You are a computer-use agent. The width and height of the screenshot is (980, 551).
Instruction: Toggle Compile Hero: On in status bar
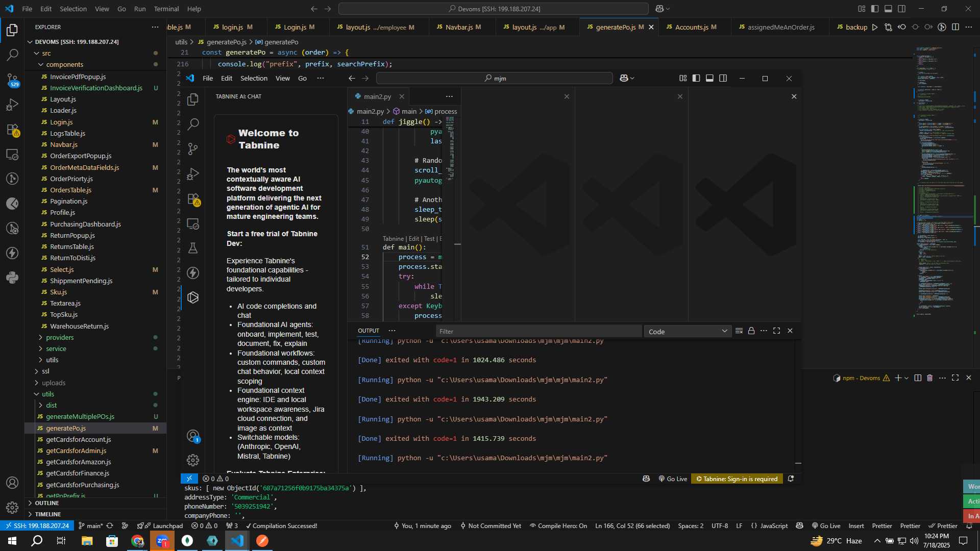pyautogui.click(x=558, y=526)
